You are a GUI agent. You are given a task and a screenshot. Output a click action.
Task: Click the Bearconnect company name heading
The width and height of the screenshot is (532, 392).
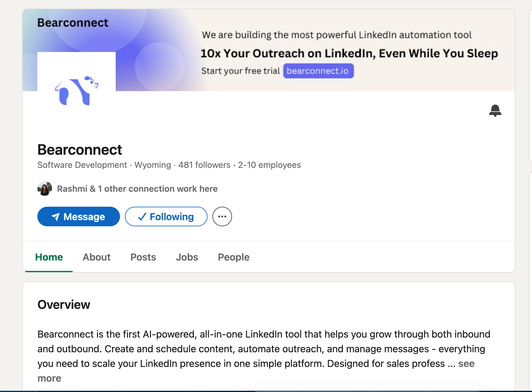click(80, 150)
